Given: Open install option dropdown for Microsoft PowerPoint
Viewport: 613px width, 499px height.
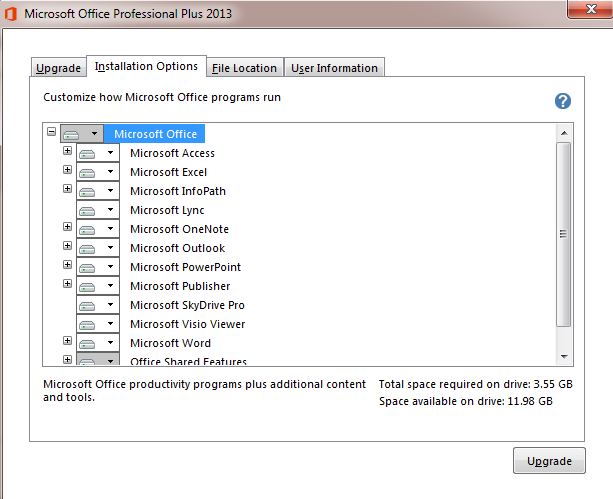Looking at the screenshot, I should click(x=98, y=267).
